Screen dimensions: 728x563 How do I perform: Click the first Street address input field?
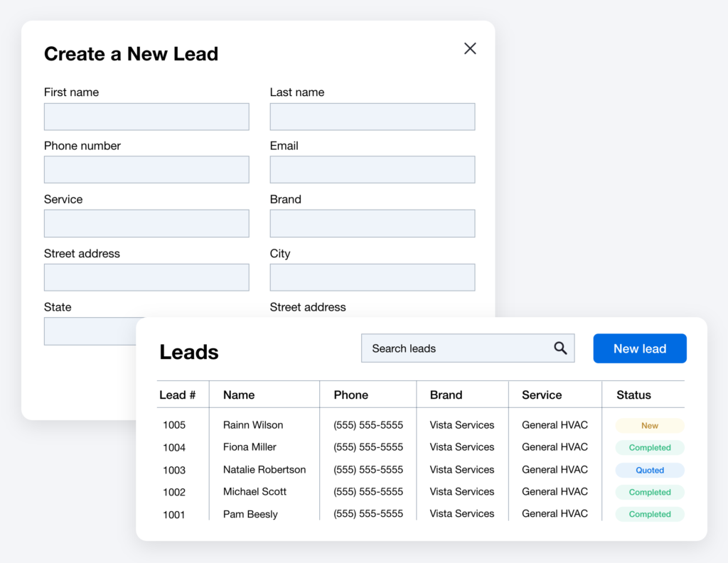146,277
